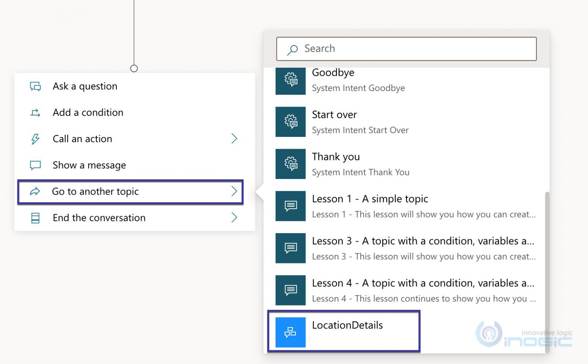Select the Call an action lightning bolt icon
This screenshot has width=588, height=364.
click(x=35, y=139)
